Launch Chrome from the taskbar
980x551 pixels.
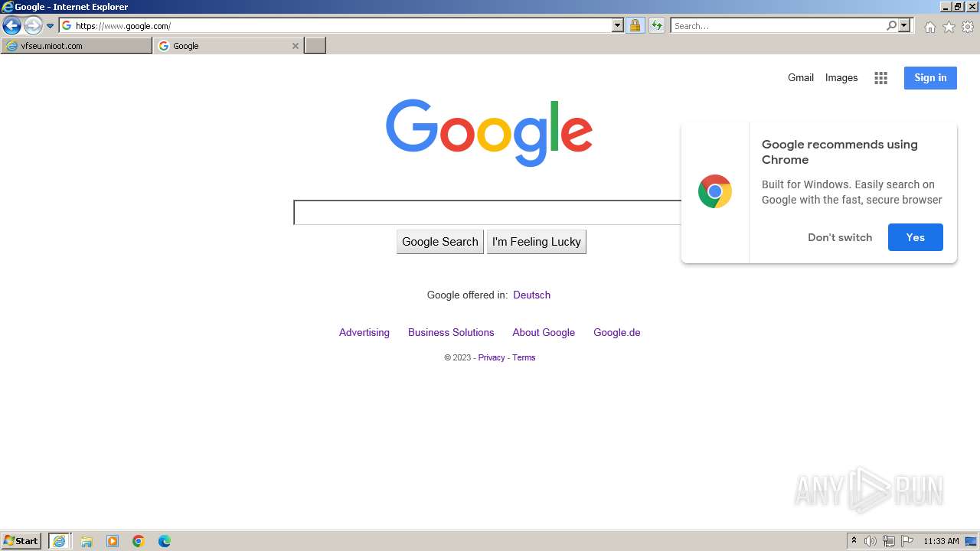(x=139, y=541)
